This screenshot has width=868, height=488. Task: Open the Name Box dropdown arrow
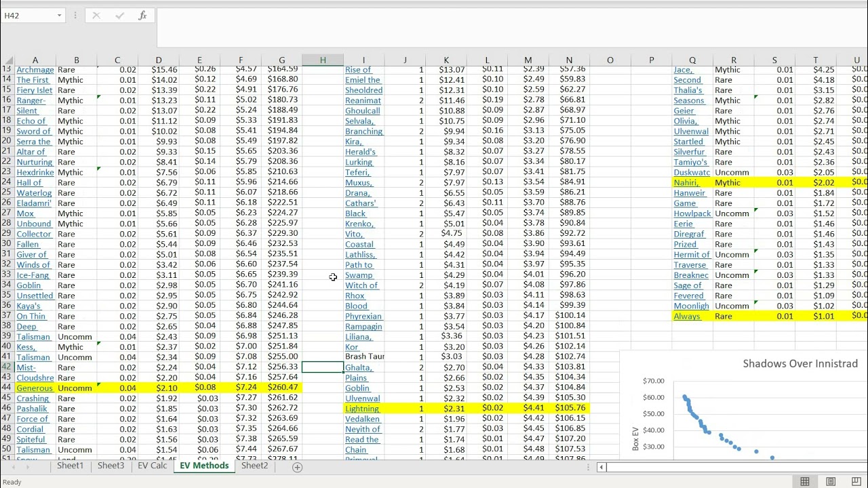point(59,16)
